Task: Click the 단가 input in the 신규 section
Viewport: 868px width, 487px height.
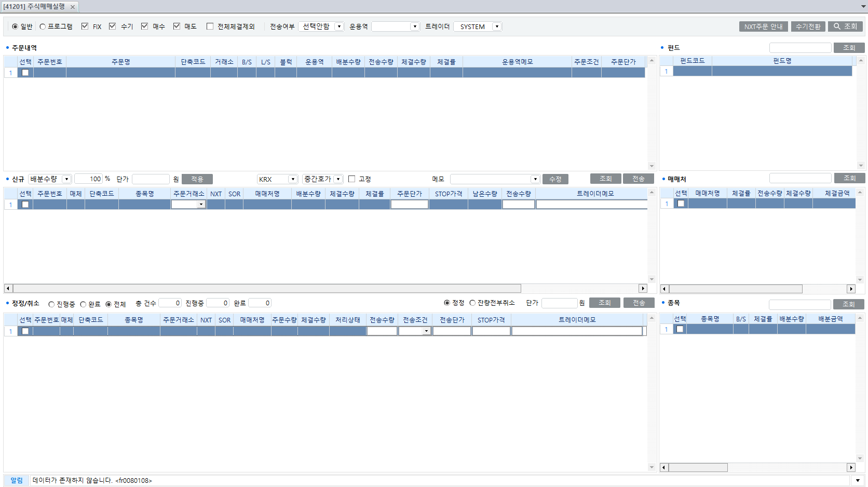Action: tap(151, 179)
